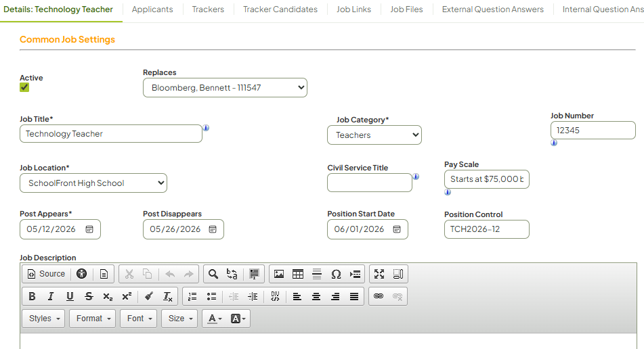Insert horizontal line icon
The height and width of the screenshot is (349, 644).
click(x=317, y=274)
